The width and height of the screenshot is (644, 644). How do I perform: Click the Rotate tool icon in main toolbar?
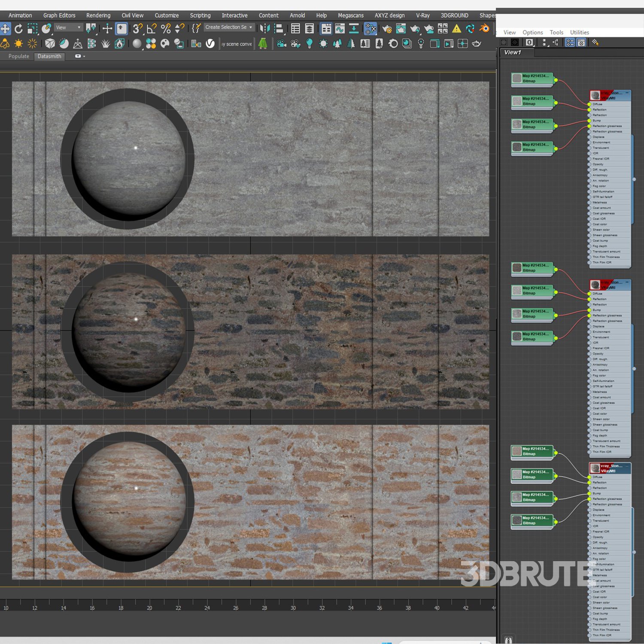[x=18, y=29]
